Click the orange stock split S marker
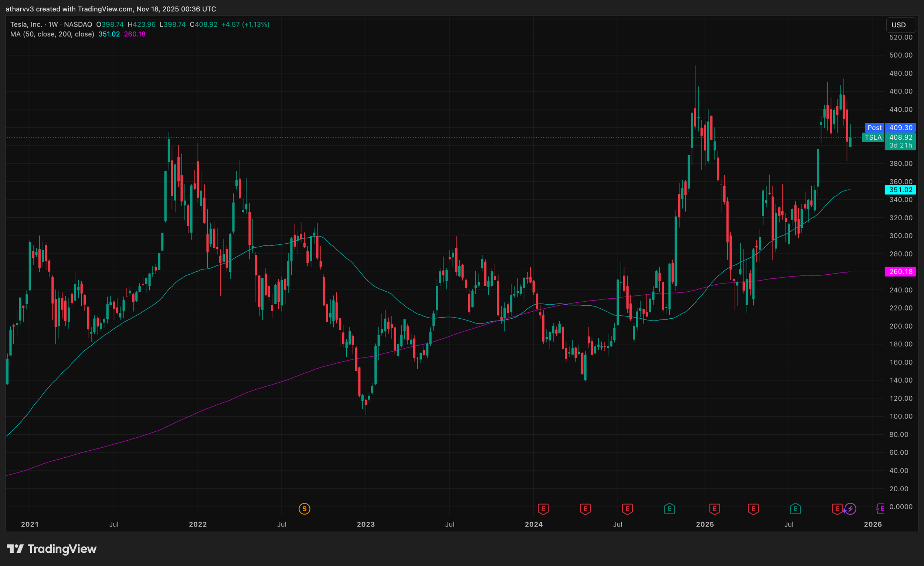 coord(304,509)
